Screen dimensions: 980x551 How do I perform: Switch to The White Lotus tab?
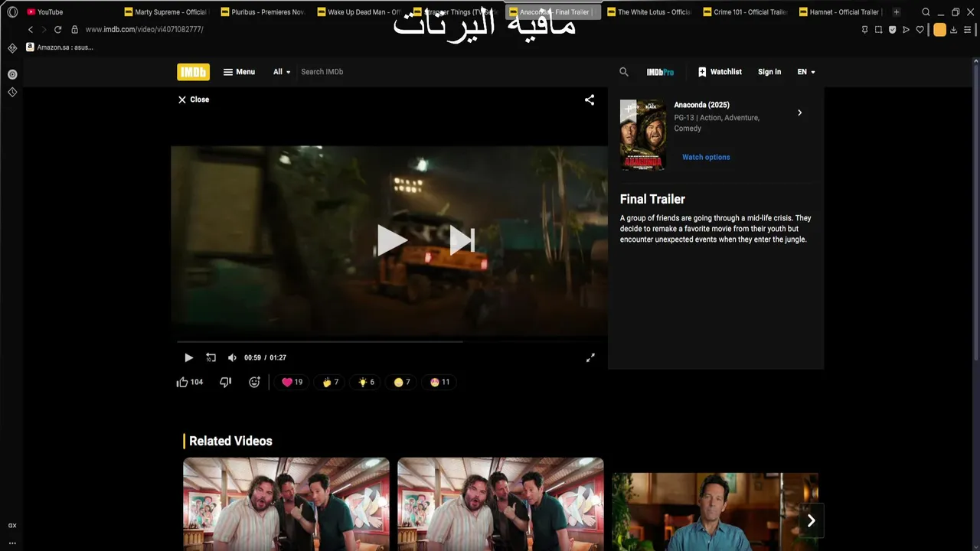649,12
